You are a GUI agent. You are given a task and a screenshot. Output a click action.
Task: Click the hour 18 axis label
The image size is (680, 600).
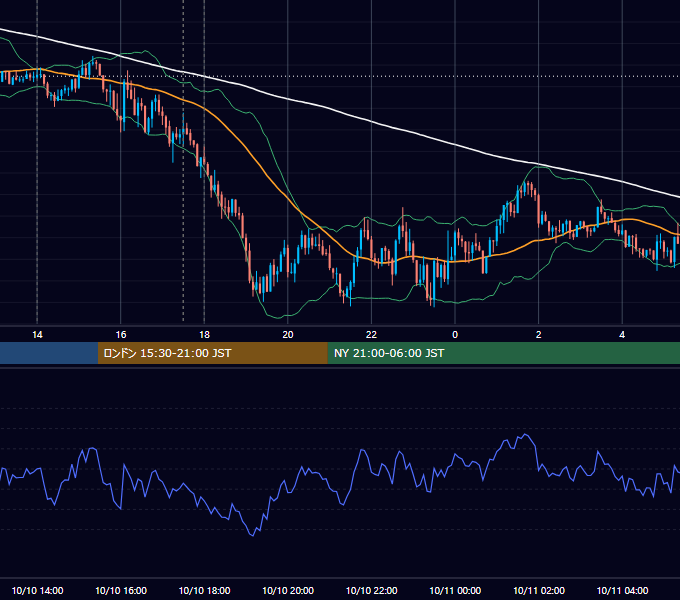pyautogui.click(x=204, y=335)
